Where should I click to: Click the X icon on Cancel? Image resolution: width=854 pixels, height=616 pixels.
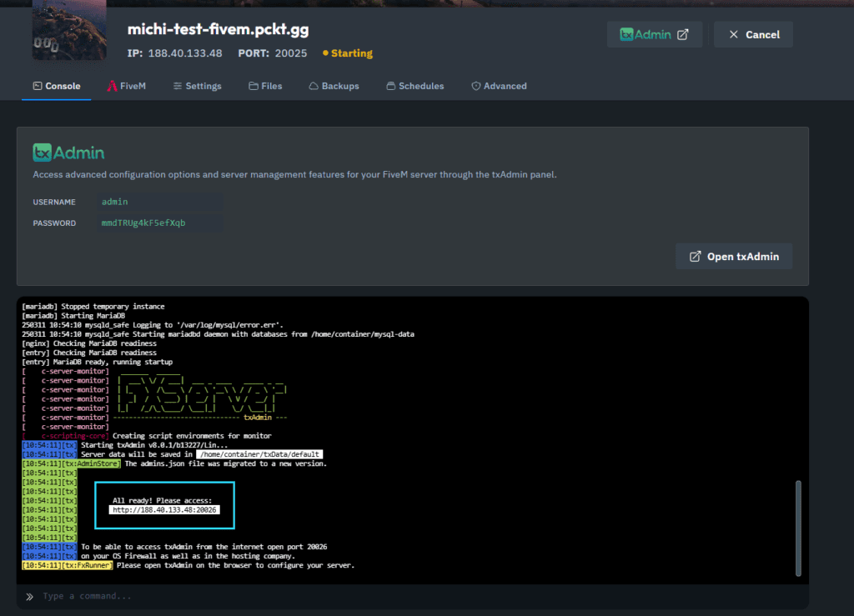[x=733, y=35]
